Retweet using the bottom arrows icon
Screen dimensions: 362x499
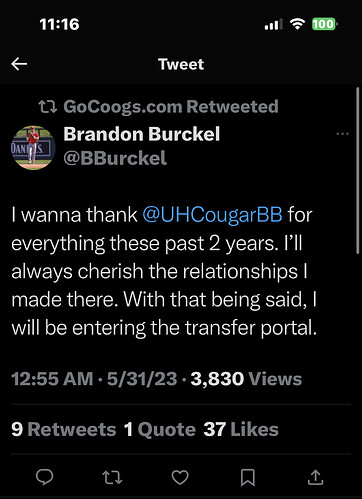(x=112, y=477)
